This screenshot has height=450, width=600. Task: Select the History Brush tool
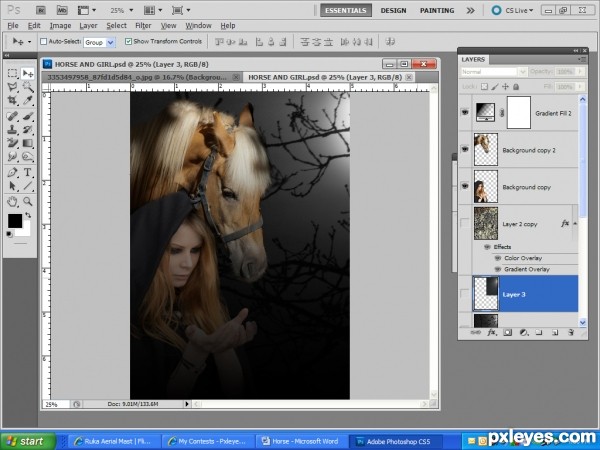coord(28,130)
